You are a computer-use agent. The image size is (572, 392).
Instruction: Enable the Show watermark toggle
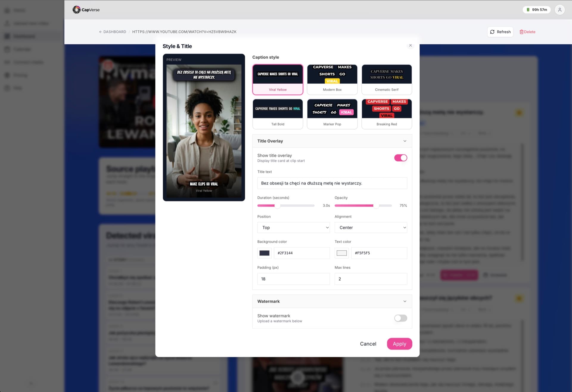pos(400,318)
